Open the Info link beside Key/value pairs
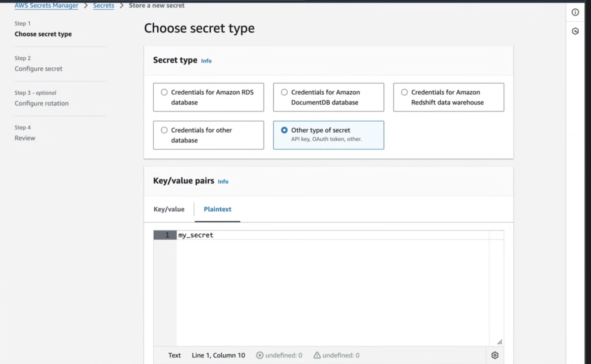Screen dimensions: 591x364 click(223, 181)
